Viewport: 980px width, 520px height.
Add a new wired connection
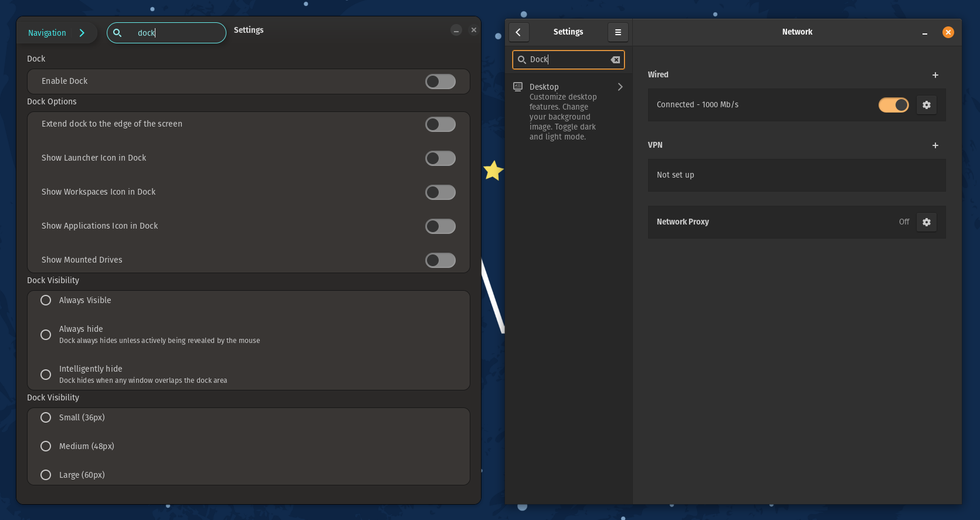[x=935, y=75]
